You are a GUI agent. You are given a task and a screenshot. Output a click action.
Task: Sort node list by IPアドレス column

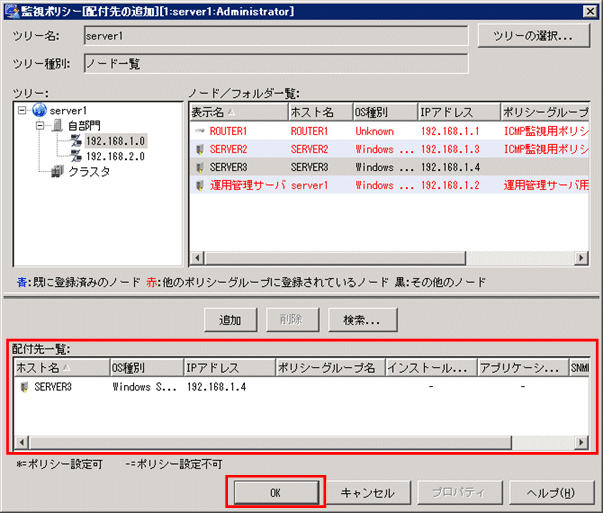coord(458,112)
